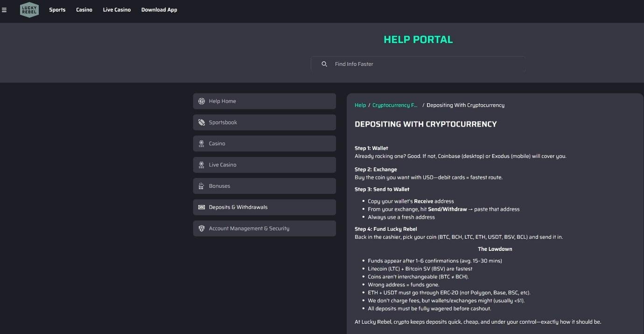Click Back in the cashier, pick your coin sentence

459,237
